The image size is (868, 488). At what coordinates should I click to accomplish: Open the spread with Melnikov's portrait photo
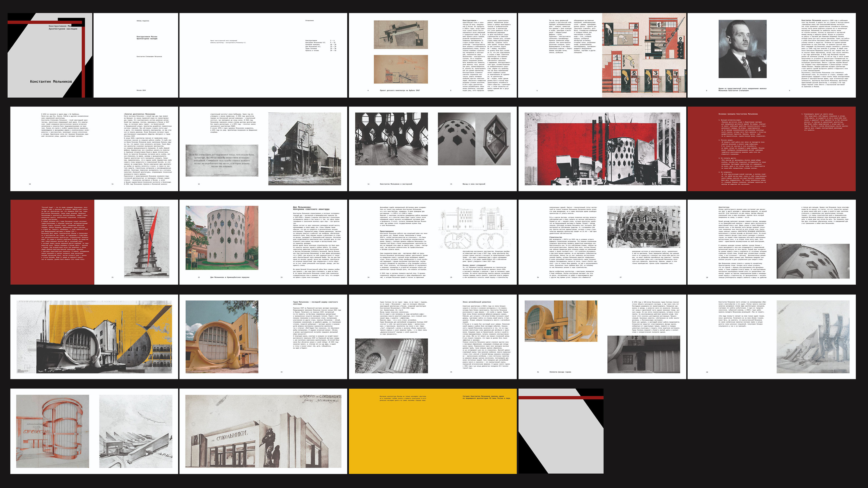pos(742,49)
